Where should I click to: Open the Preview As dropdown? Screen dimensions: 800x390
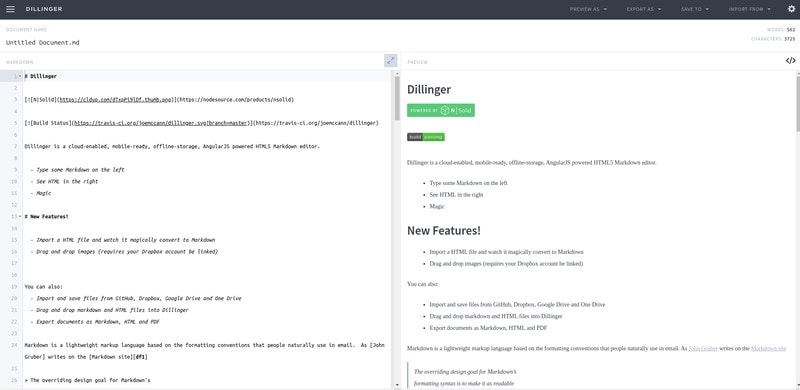[x=588, y=9]
